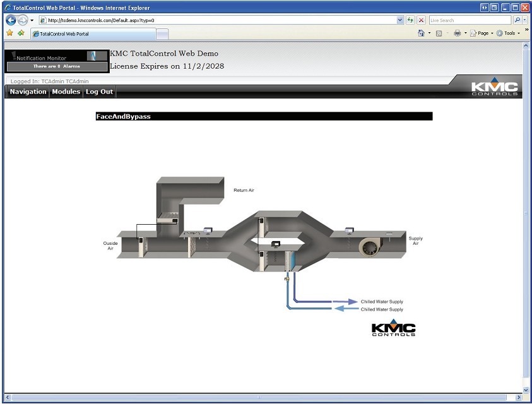This screenshot has width=532, height=404.
Task: Click the 'There are 0 Alarms' button
Action: click(57, 66)
